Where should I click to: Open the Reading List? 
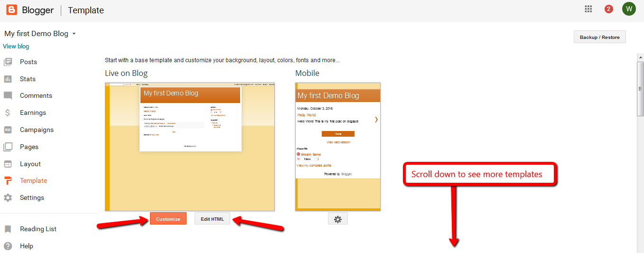38,229
